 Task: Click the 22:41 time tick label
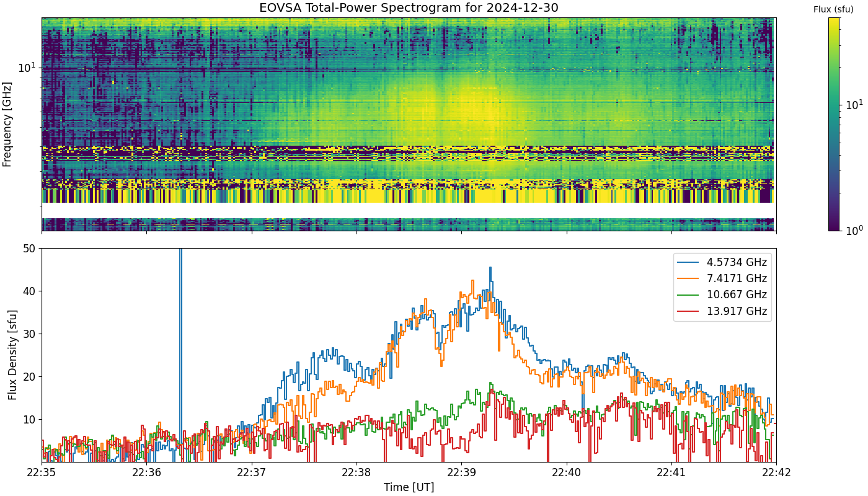tap(671, 472)
